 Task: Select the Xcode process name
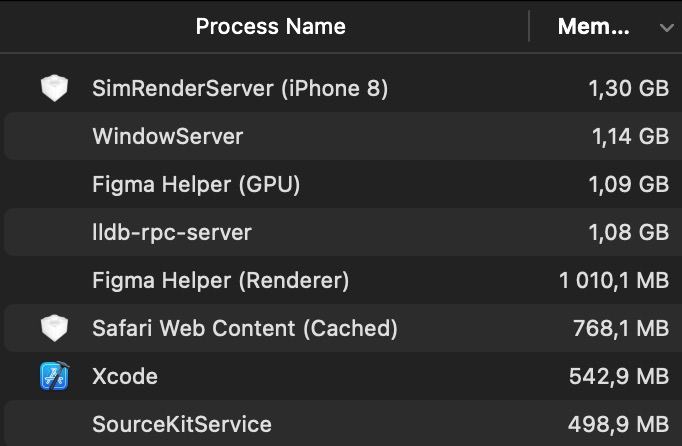pyautogui.click(x=125, y=376)
